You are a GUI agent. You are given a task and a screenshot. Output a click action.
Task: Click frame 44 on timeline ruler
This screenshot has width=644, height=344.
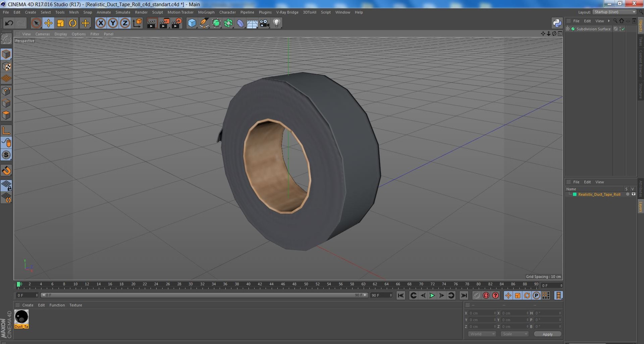[271, 284]
